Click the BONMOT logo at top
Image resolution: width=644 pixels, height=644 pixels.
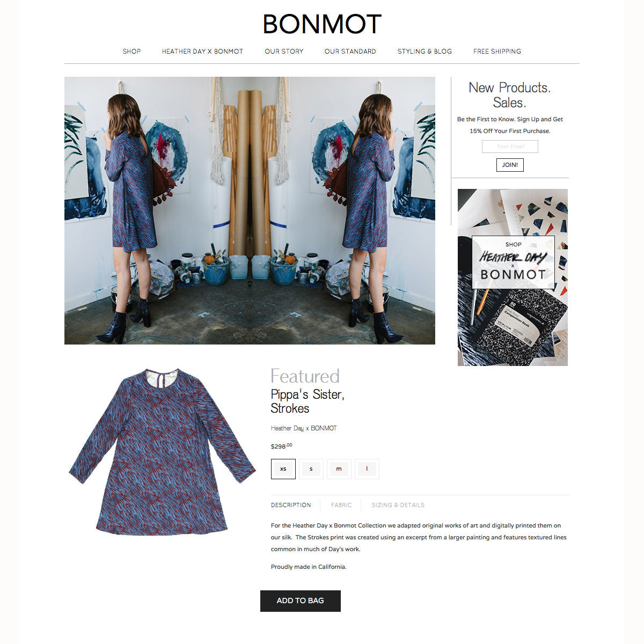(x=322, y=24)
